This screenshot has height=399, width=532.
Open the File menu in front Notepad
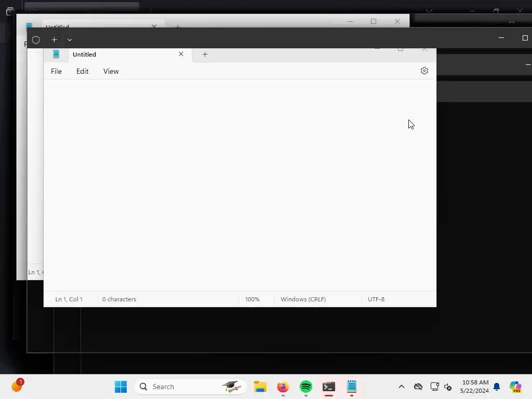(x=56, y=71)
